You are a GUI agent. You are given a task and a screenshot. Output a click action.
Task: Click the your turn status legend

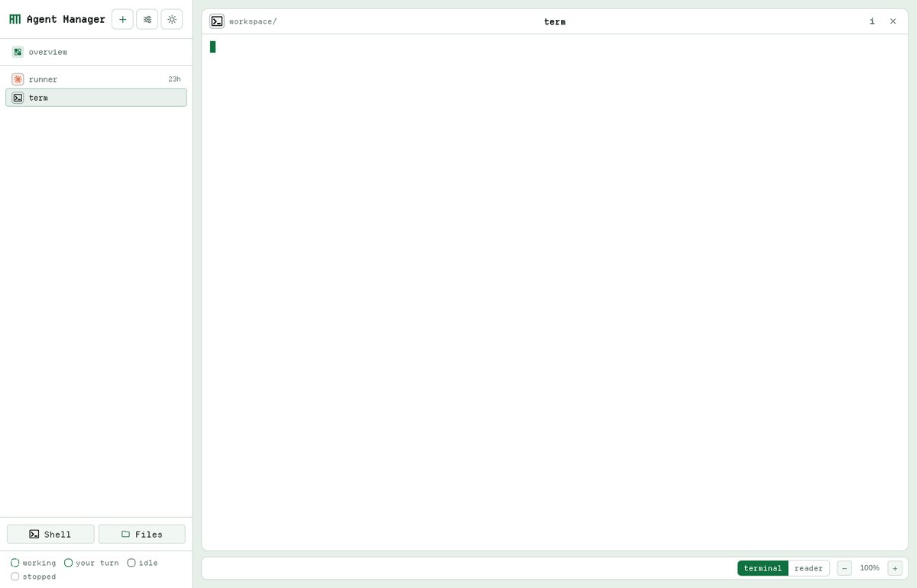click(x=92, y=563)
